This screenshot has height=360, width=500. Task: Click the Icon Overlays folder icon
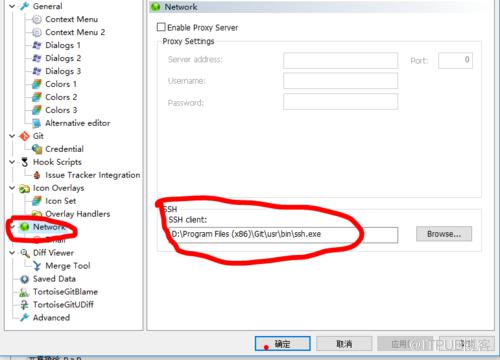tap(24, 189)
